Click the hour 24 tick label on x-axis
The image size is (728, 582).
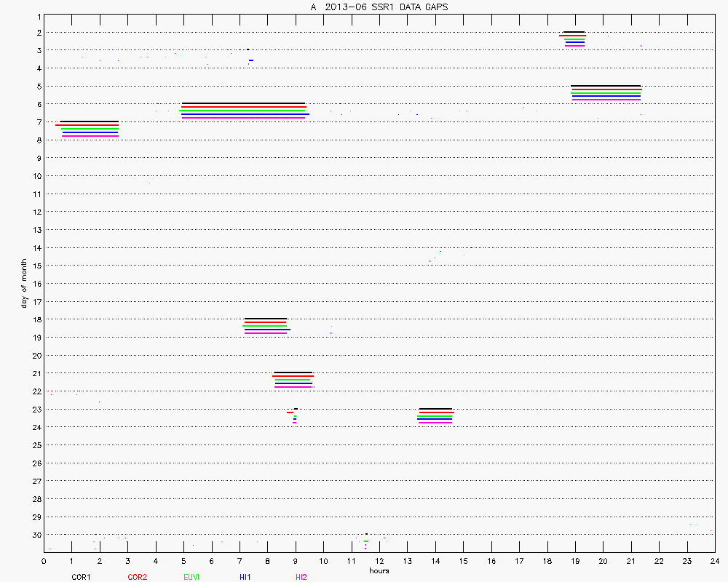pos(715,561)
